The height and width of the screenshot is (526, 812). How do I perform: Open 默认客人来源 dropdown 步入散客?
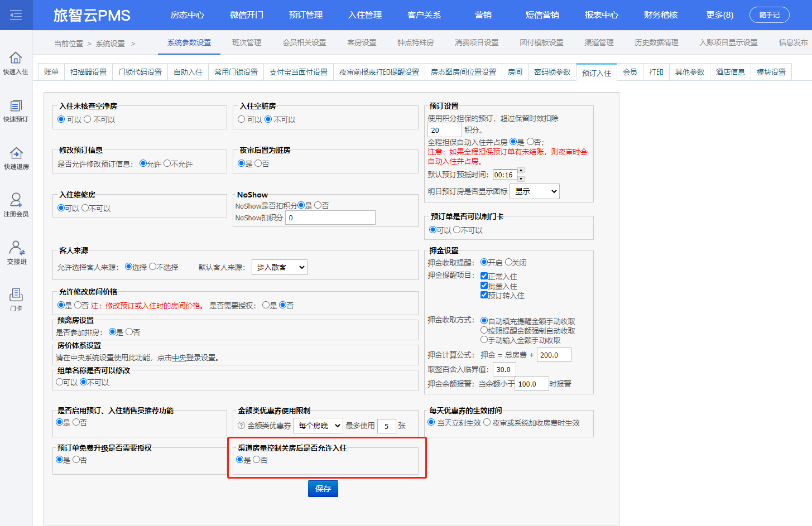[280, 267]
